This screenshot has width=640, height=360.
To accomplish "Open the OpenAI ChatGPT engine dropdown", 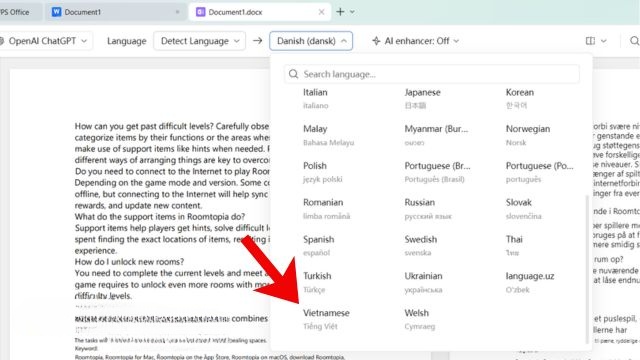I will tap(44, 41).
